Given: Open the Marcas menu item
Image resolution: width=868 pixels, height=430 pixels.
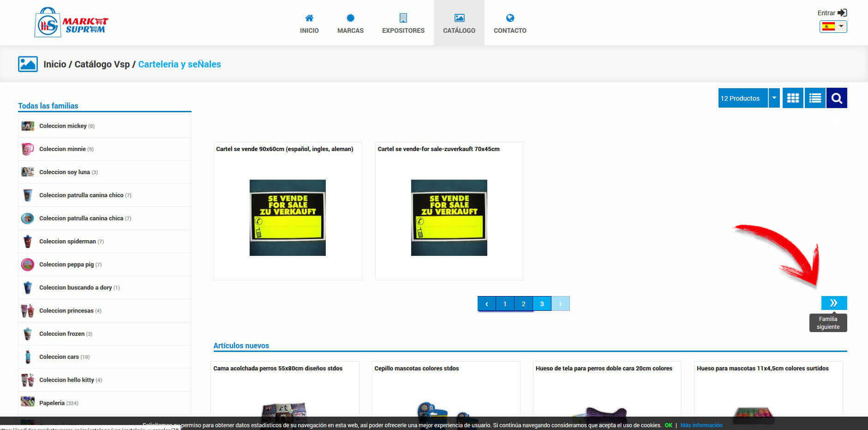Looking at the screenshot, I should [350, 23].
